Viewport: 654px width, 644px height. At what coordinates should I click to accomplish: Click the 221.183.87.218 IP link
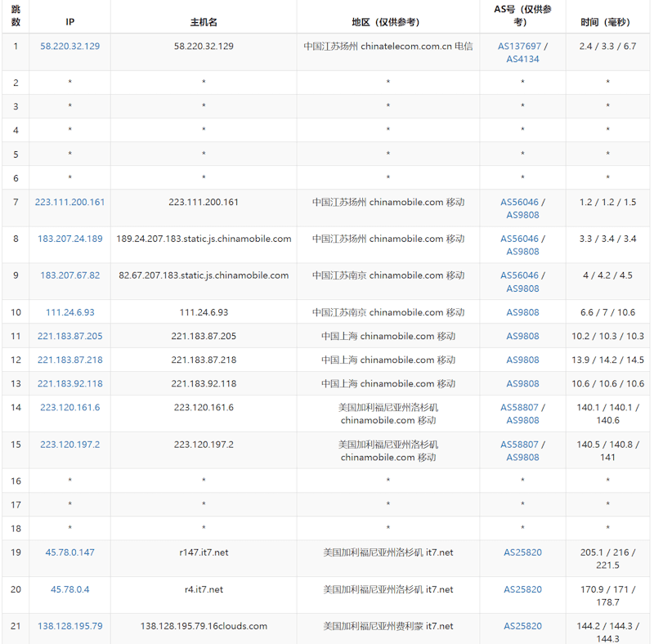click(69, 360)
